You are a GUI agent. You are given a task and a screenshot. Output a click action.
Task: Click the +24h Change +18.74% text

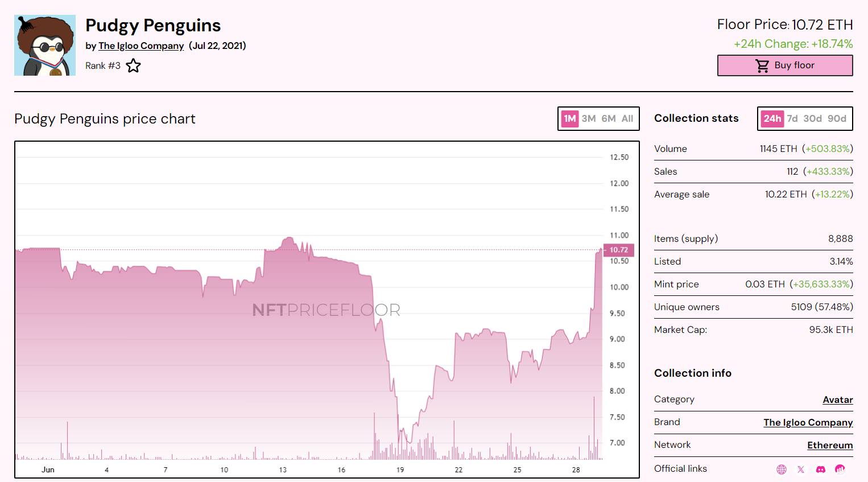[x=793, y=44]
